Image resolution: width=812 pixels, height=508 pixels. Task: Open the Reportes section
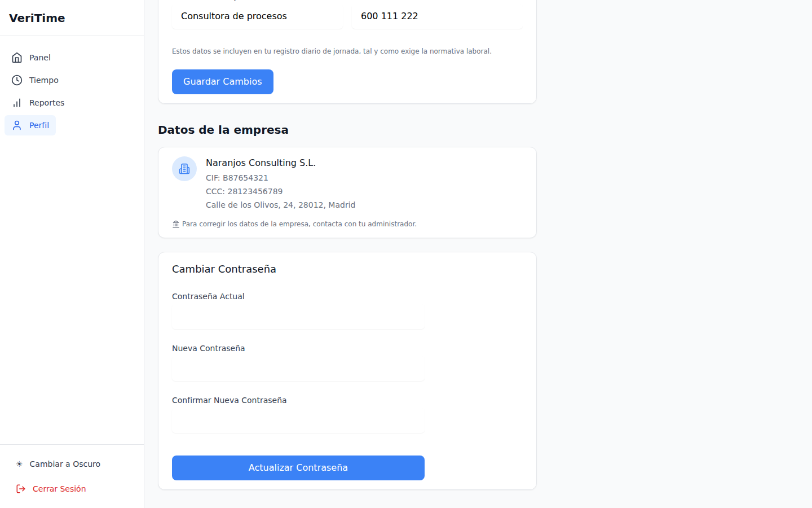(x=38, y=103)
